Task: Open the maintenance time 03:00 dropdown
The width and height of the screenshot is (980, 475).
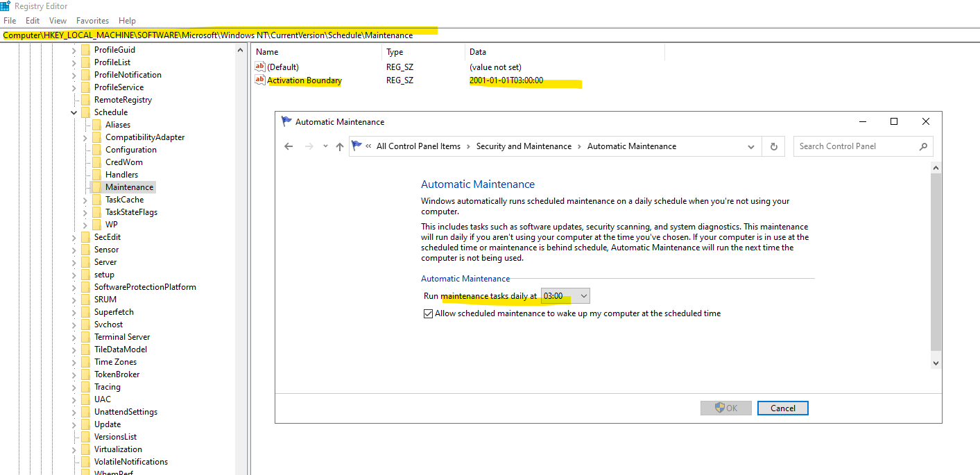Action: [583, 296]
